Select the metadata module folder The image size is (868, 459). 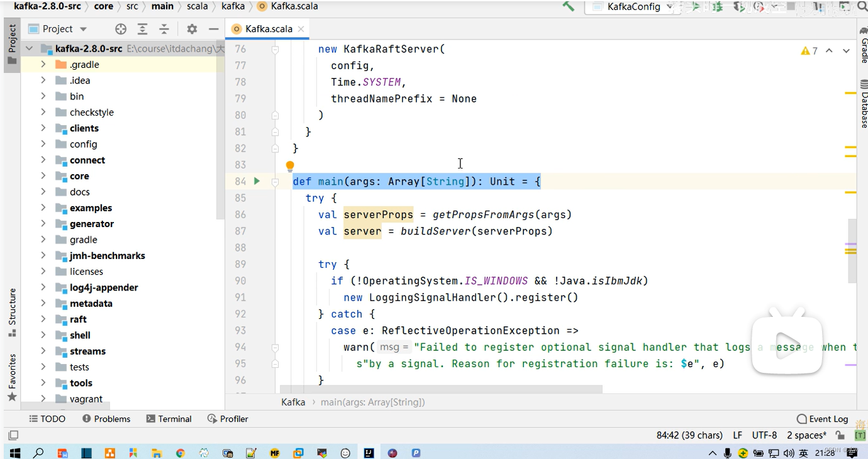pyautogui.click(x=91, y=303)
